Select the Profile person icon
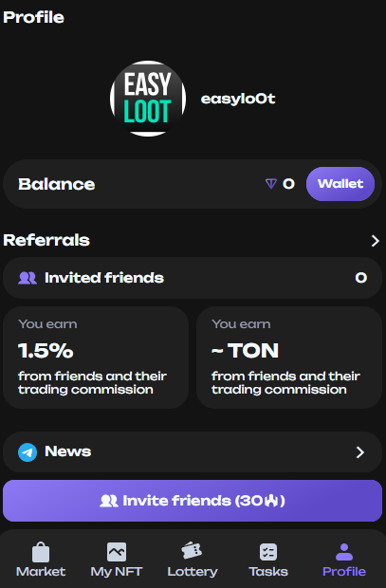Image resolution: width=386 pixels, height=588 pixels. tap(344, 552)
